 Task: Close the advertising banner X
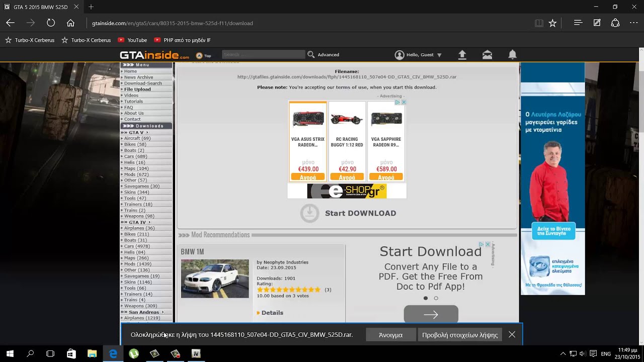pos(404,102)
